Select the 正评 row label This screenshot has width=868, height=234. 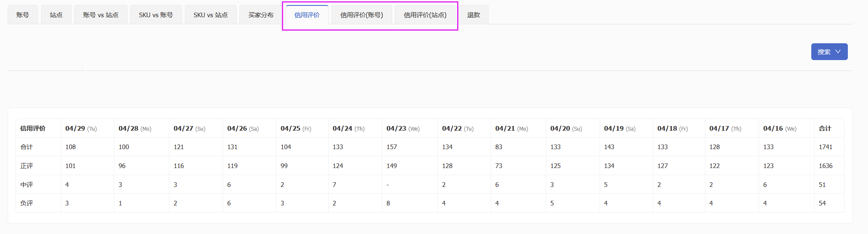click(26, 166)
